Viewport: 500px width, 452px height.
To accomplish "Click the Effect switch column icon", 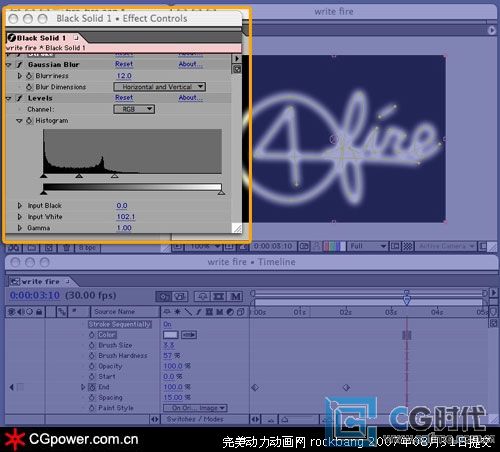I will (199, 312).
